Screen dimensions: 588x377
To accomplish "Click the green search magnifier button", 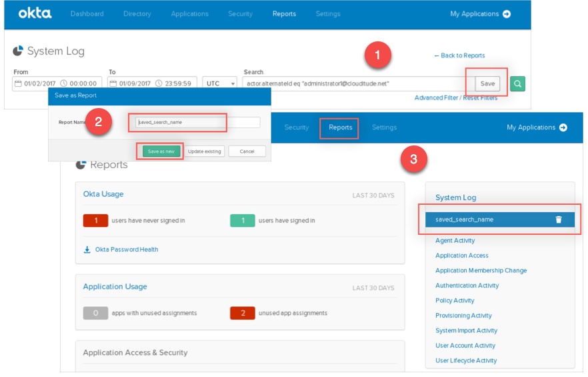I will pyautogui.click(x=517, y=83).
